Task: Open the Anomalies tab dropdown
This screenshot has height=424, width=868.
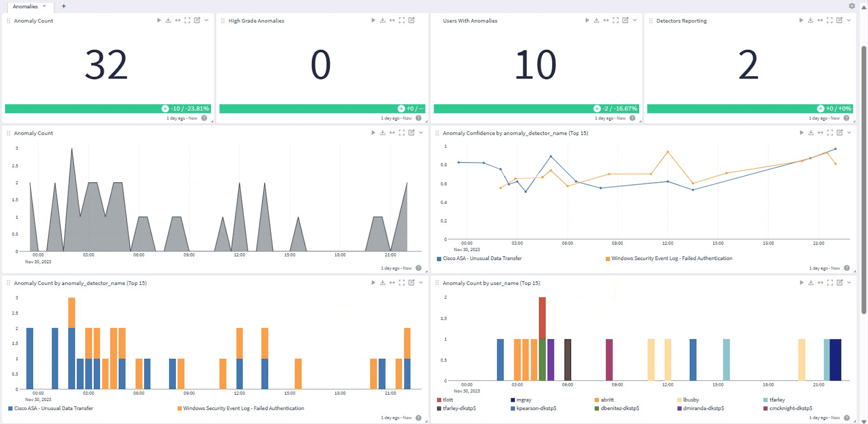Action: pos(44,6)
